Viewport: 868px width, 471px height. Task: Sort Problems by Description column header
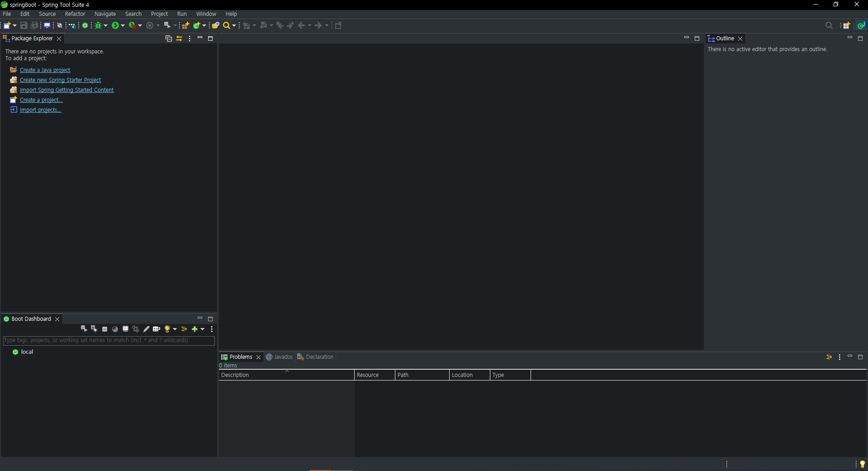pos(286,375)
